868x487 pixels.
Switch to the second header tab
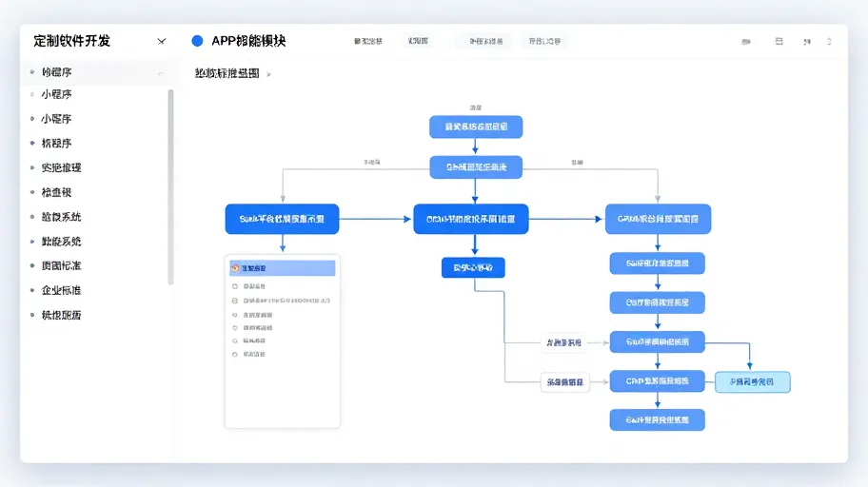point(418,41)
